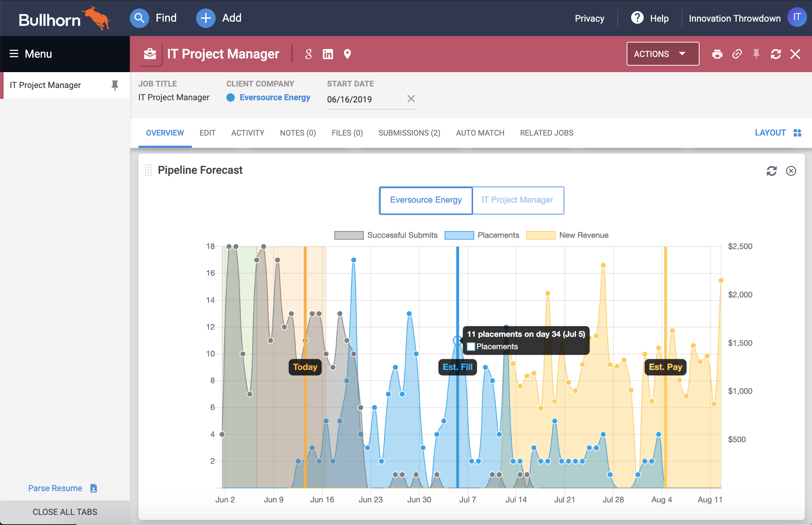The height and width of the screenshot is (525, 812).
Task: Remove the Pipeline Forecast card
Action: [x=791, y=171]
